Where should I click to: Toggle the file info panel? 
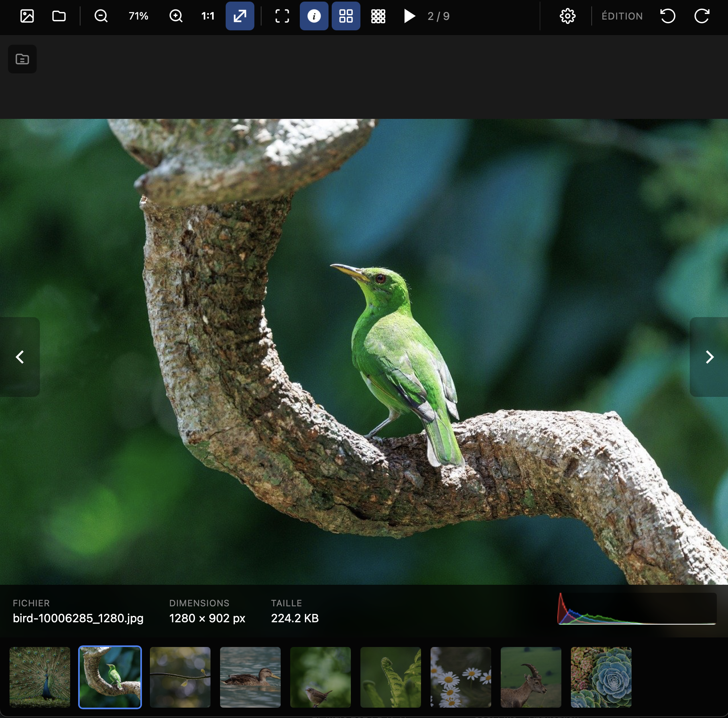[313, 16]
